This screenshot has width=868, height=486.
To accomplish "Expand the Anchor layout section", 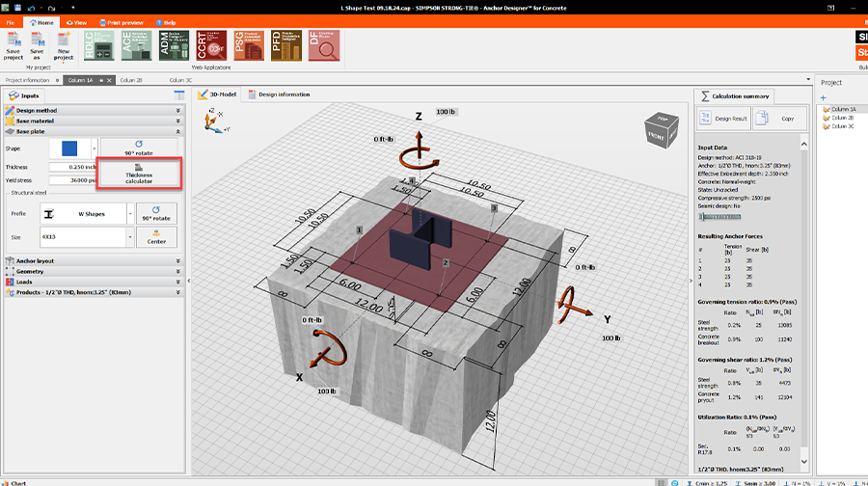I will coord(95,260).
